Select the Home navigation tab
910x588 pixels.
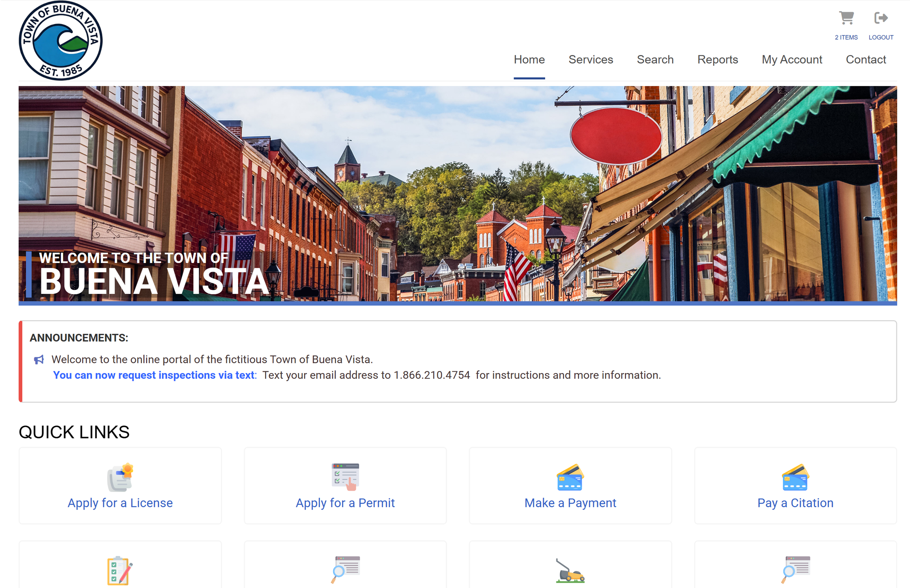529,60
